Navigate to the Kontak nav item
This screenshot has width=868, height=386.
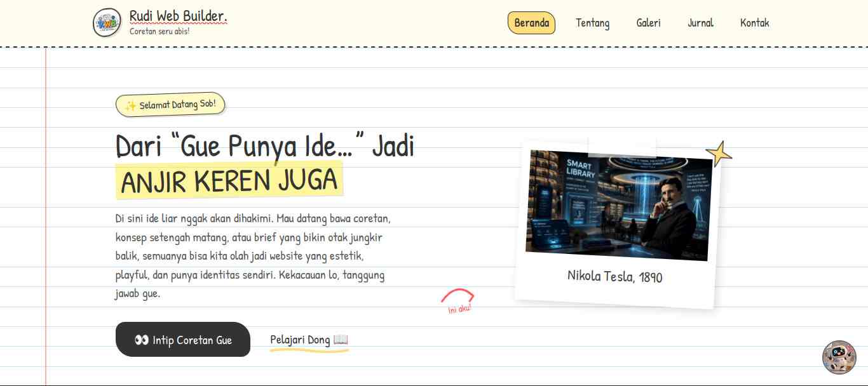754,23
